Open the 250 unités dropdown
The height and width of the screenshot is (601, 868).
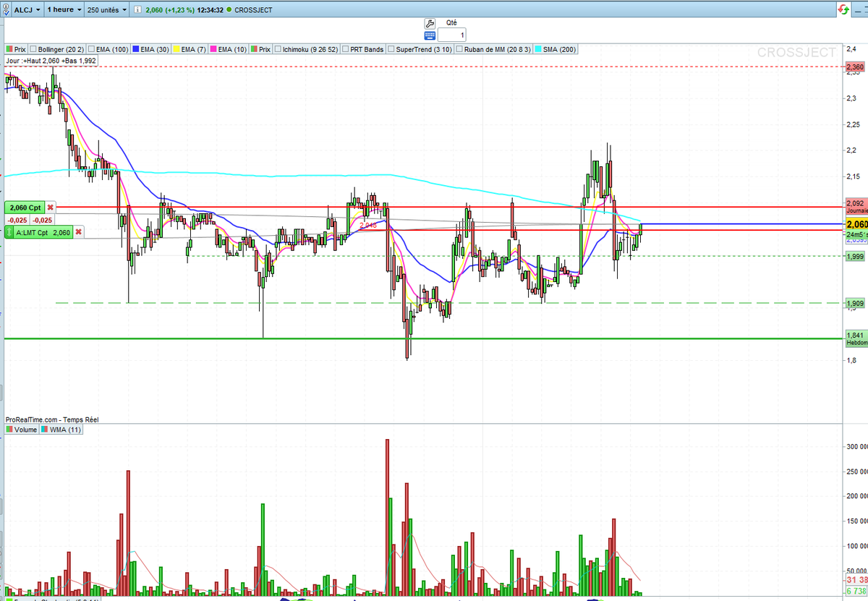(107, 10)
